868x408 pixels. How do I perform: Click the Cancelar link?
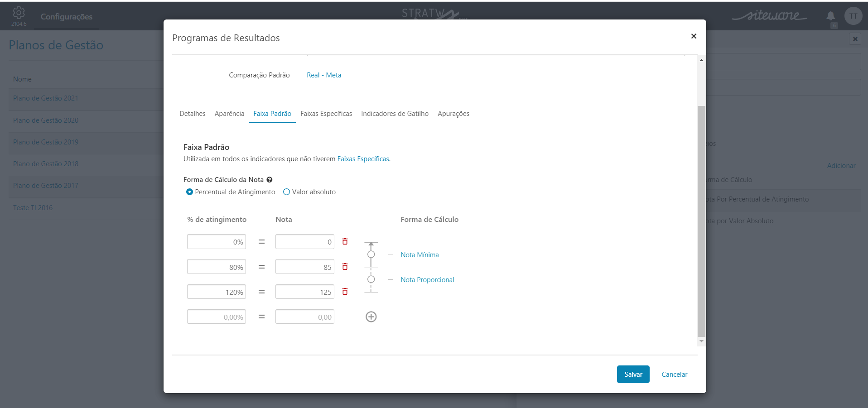[674, 374]
